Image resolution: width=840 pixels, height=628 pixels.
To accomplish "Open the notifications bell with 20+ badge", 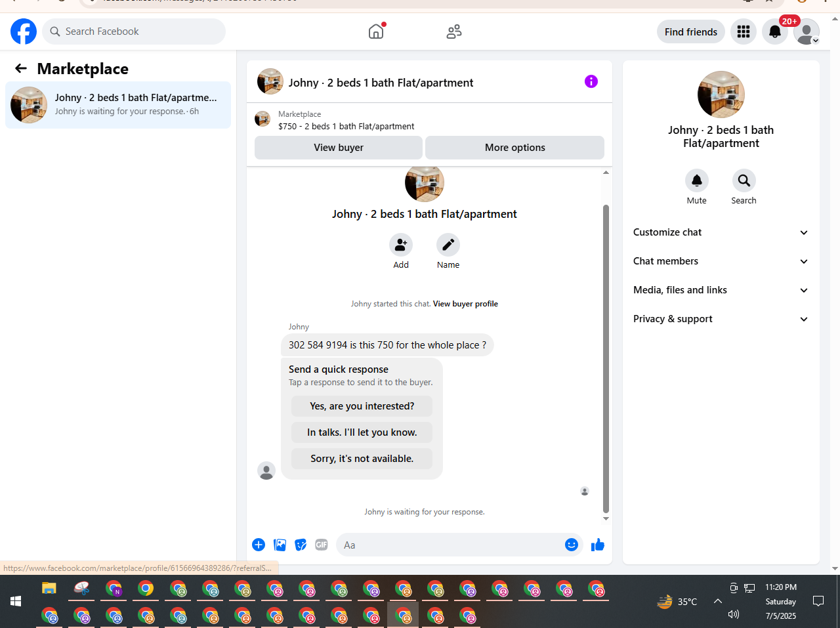I will coord(775,31).
